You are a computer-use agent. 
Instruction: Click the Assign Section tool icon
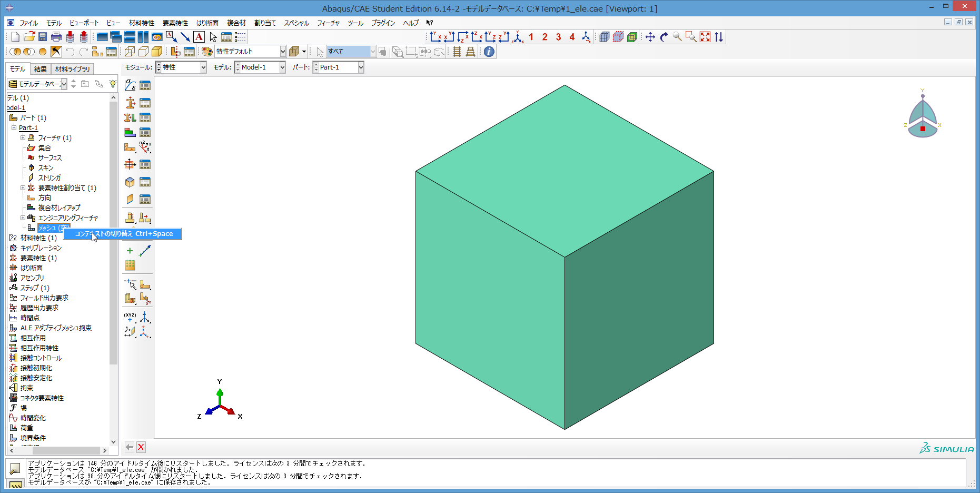[x=130, y=117]
